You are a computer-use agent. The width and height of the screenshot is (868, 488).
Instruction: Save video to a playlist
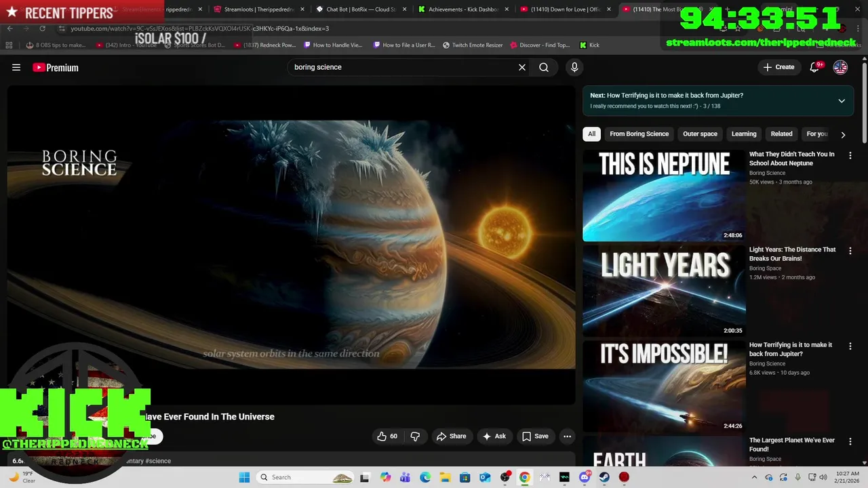(x=534, y=436)
